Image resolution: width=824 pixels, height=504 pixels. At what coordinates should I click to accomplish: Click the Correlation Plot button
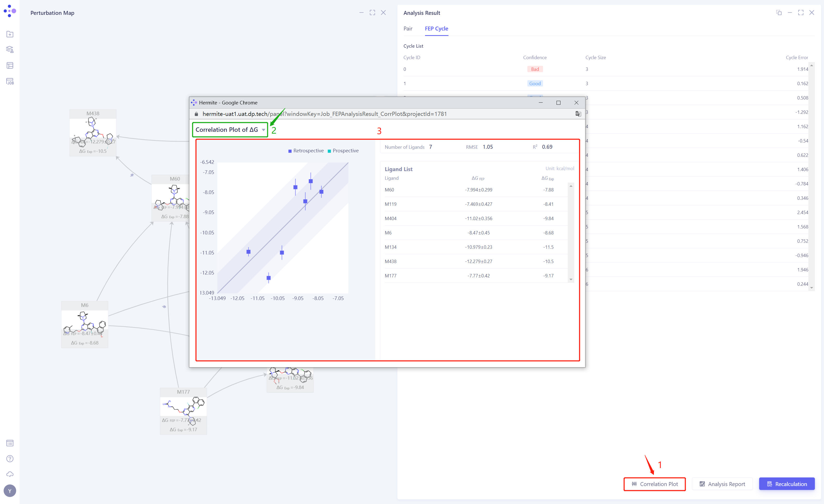[654, 484]
